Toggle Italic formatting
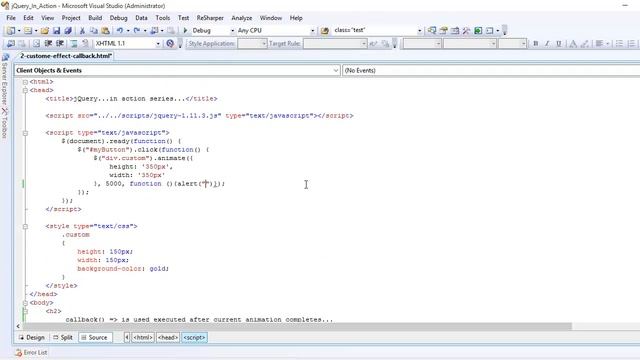 coord(547,43)
